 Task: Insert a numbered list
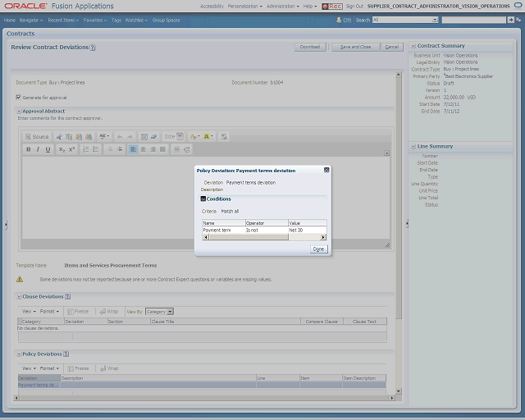85,149
